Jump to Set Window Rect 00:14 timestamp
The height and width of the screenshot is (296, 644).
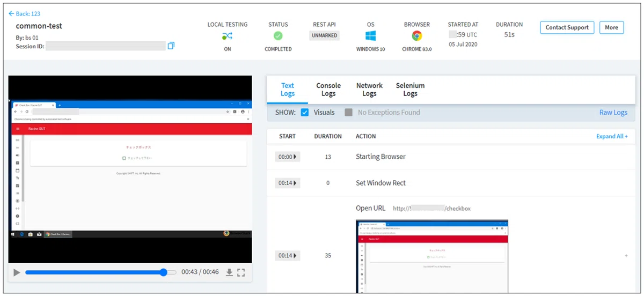[x=287, y=183]
